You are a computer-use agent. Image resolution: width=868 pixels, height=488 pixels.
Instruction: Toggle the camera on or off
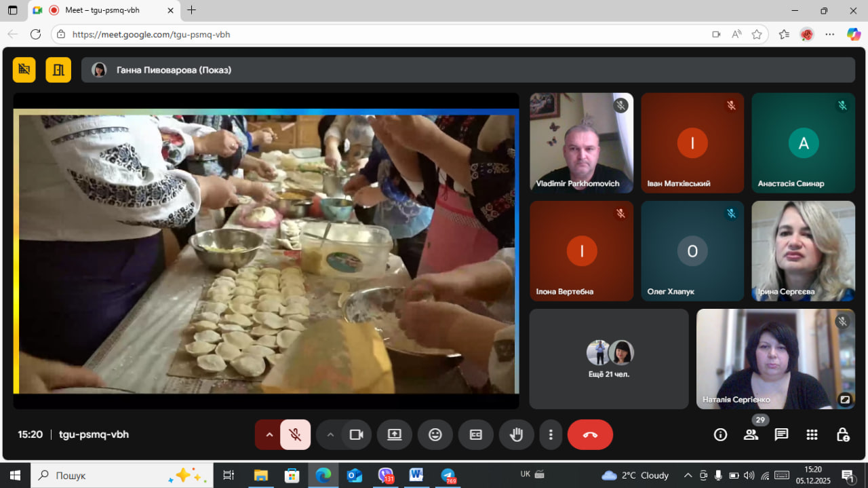(x=356, y=435)
